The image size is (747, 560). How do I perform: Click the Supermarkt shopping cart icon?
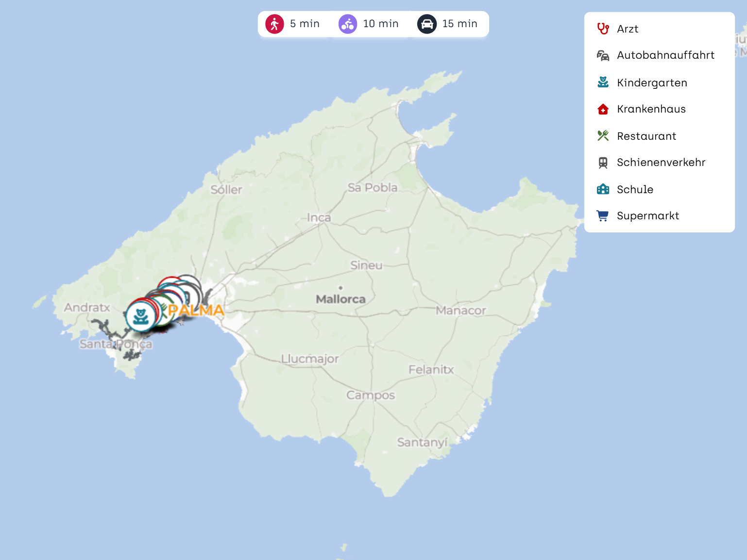point(603,216)
